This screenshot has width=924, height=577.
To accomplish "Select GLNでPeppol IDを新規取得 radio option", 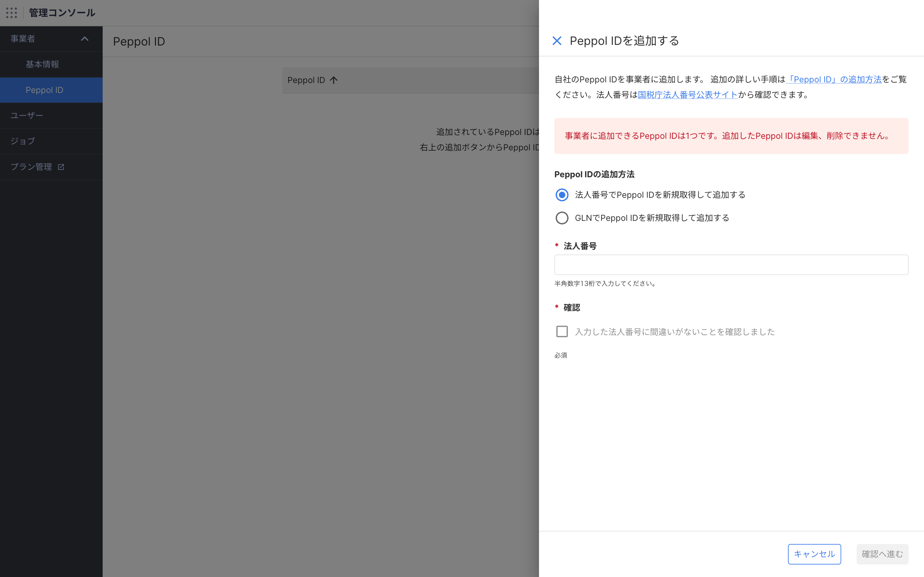I will tap(562, 218).
